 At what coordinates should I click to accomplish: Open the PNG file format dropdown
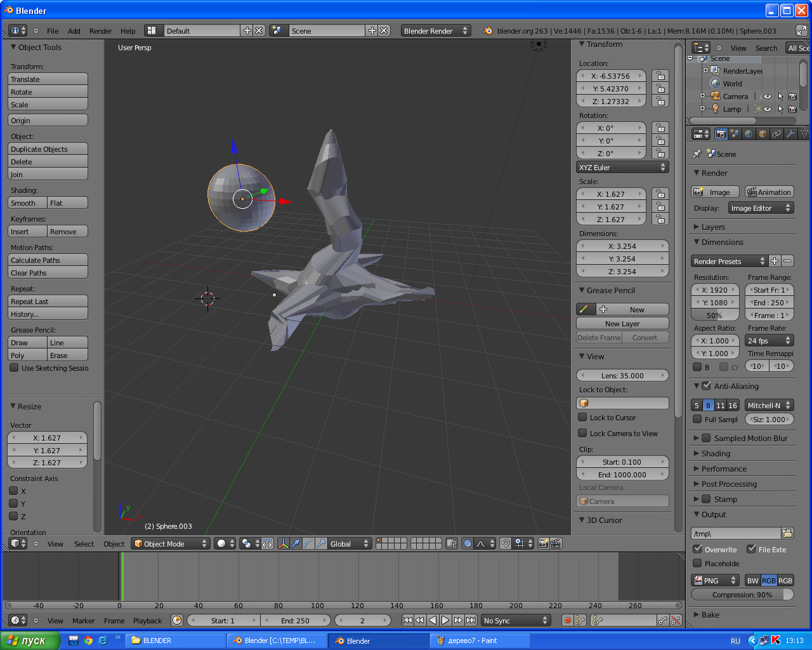pos(715,580)
